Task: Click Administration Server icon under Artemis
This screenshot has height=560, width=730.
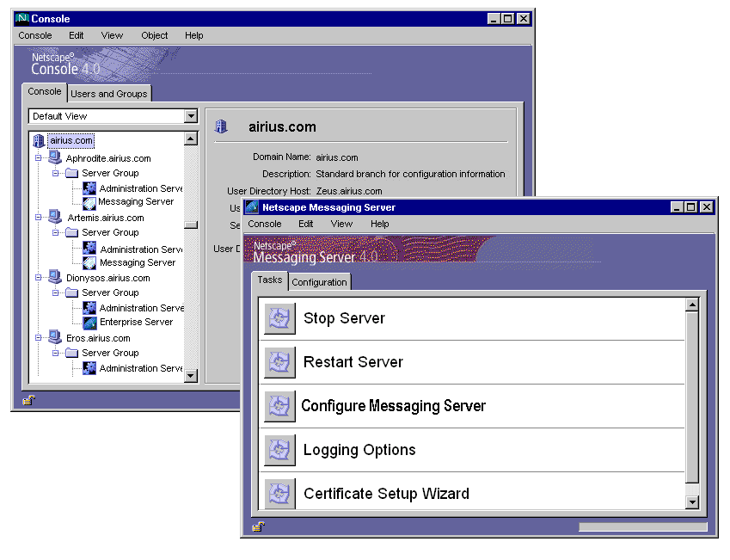Action: (89, 249)
